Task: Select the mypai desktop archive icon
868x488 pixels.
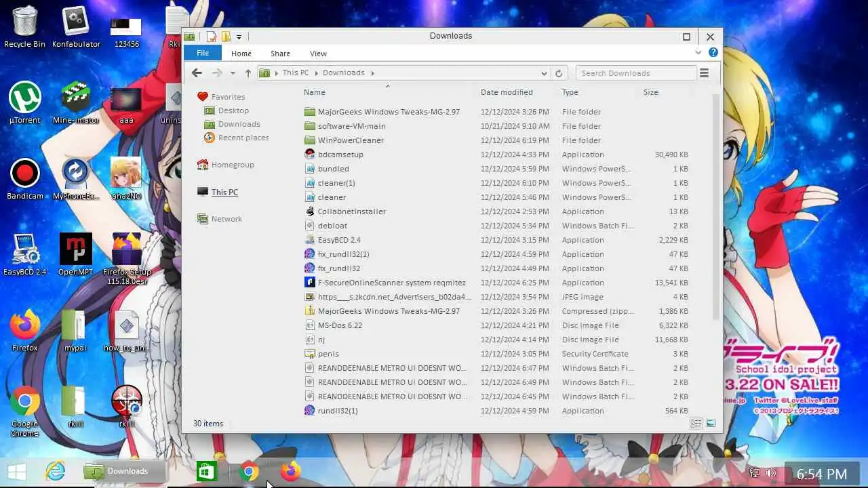Action: click(75, 331)
